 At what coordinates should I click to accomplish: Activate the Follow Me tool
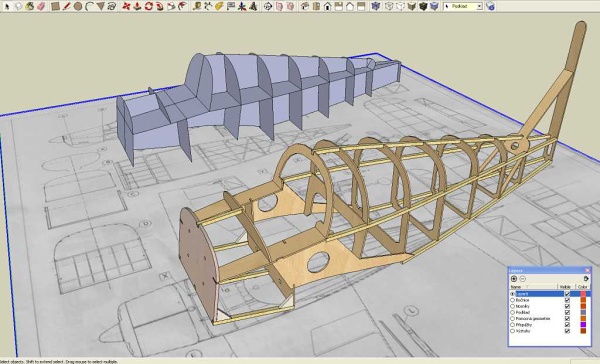point(160,6)
